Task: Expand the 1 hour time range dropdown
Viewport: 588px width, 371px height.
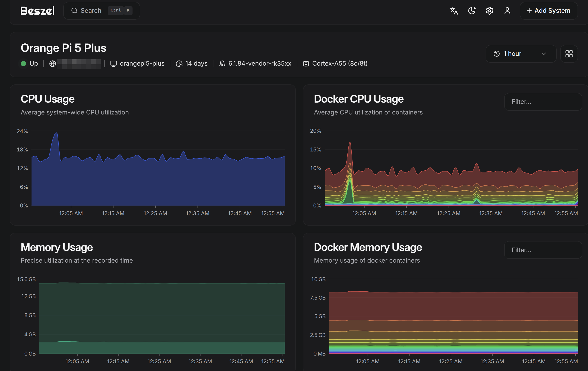Action: [x=521, y=54]
